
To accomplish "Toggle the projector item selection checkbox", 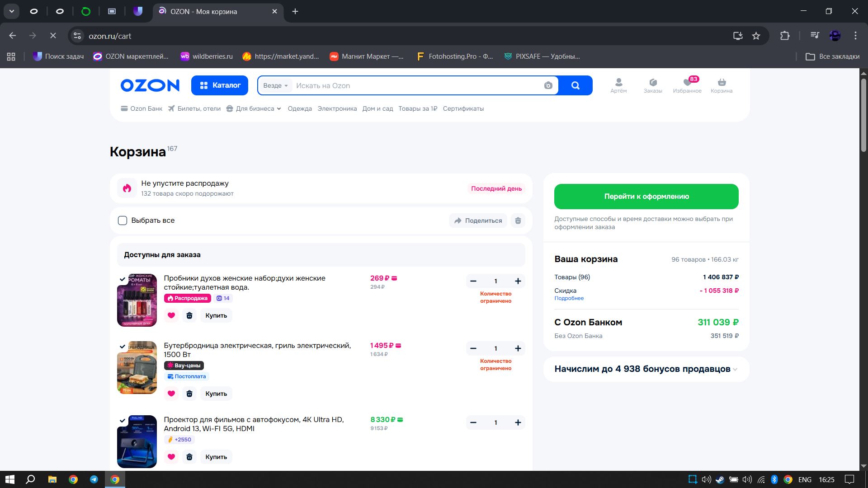I will 123,421.
